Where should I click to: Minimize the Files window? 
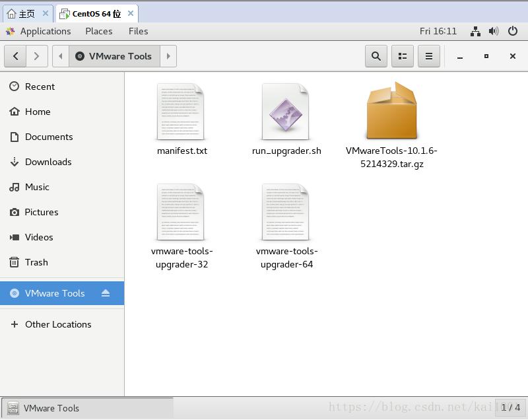460,57
